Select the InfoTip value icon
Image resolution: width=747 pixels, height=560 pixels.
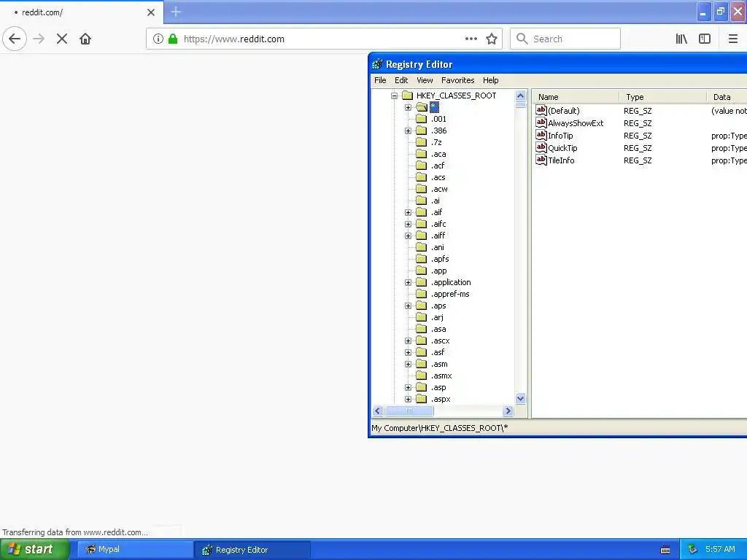click(541, 135)
